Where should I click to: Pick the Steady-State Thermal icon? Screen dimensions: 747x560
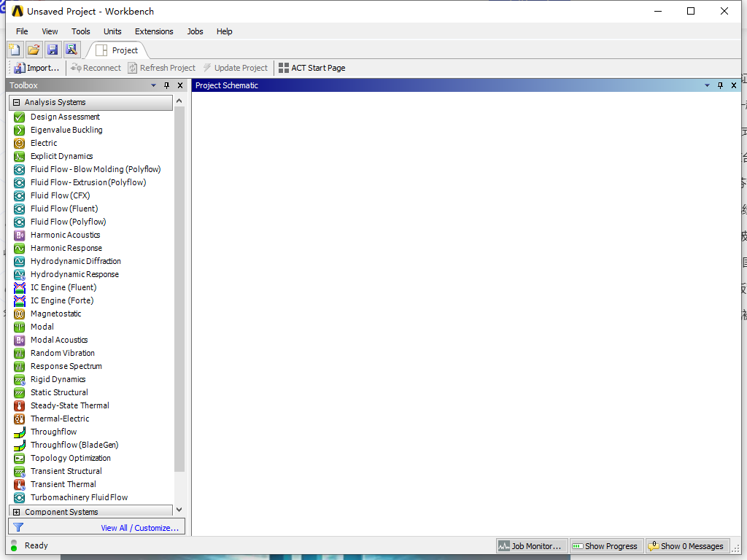click(x=20, y=405)
